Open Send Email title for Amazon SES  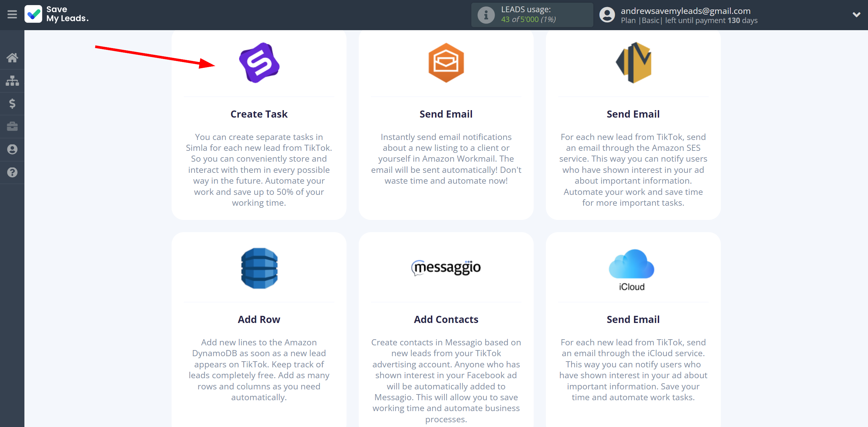coord(633,114)
